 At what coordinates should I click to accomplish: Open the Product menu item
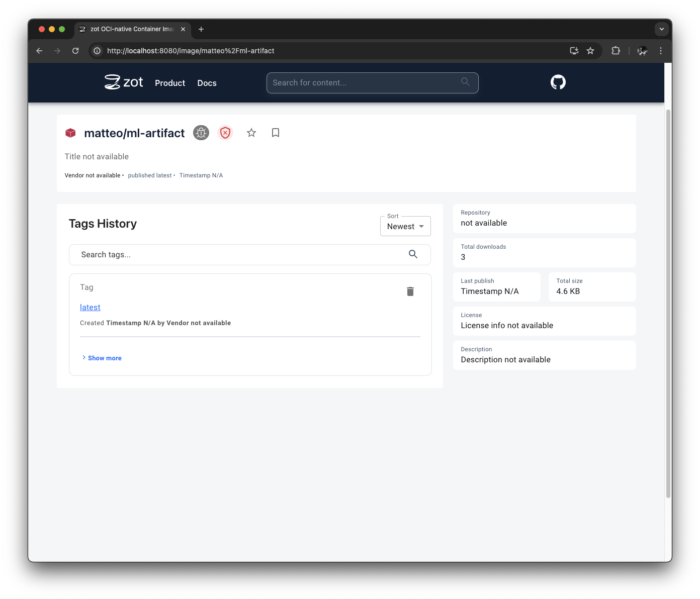170,83
